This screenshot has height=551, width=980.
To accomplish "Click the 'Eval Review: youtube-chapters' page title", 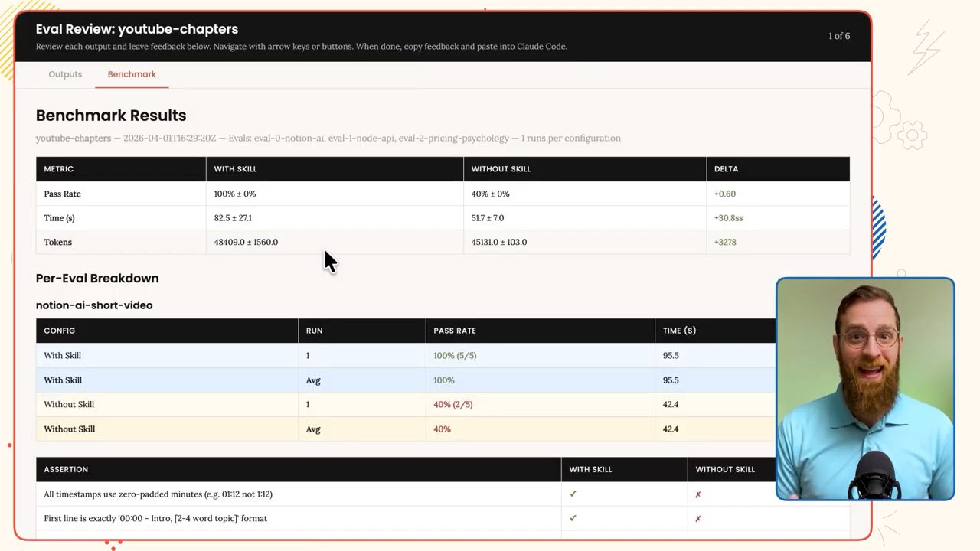I will pos(137,29).
